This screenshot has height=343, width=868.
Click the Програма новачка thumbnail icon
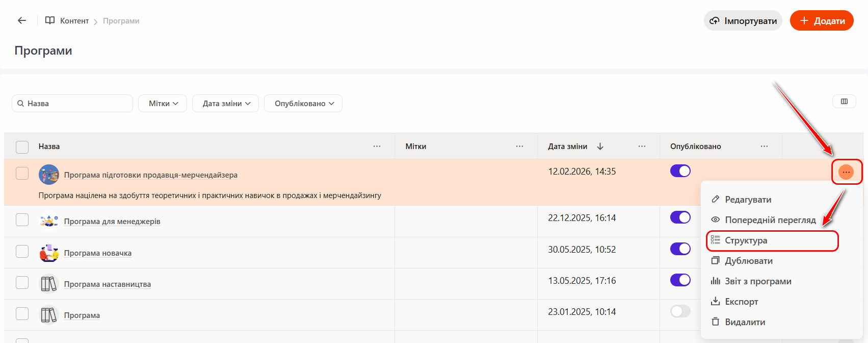(49, 253)
